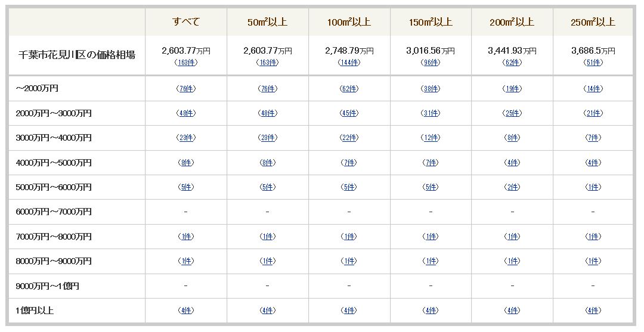Open 21件 in the 250m²以上 column

point(593,113)
